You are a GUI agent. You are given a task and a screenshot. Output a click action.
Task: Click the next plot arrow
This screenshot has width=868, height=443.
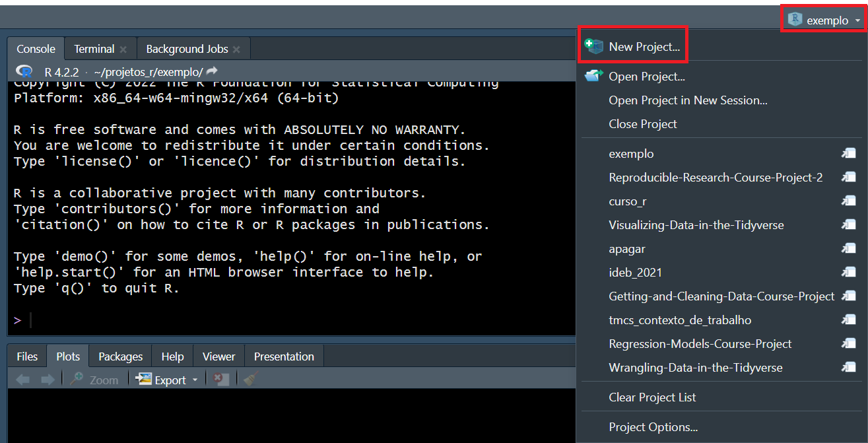pyautogui.click(x=48, y=380)
